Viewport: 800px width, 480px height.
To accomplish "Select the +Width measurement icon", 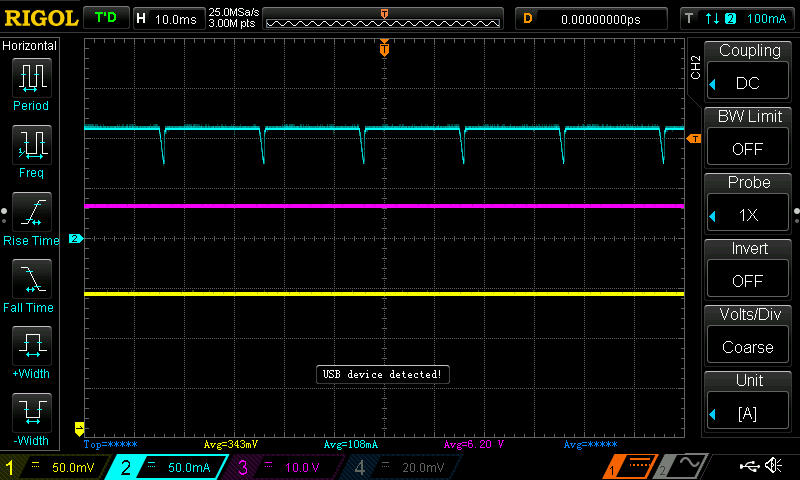I will click(30, 347).
